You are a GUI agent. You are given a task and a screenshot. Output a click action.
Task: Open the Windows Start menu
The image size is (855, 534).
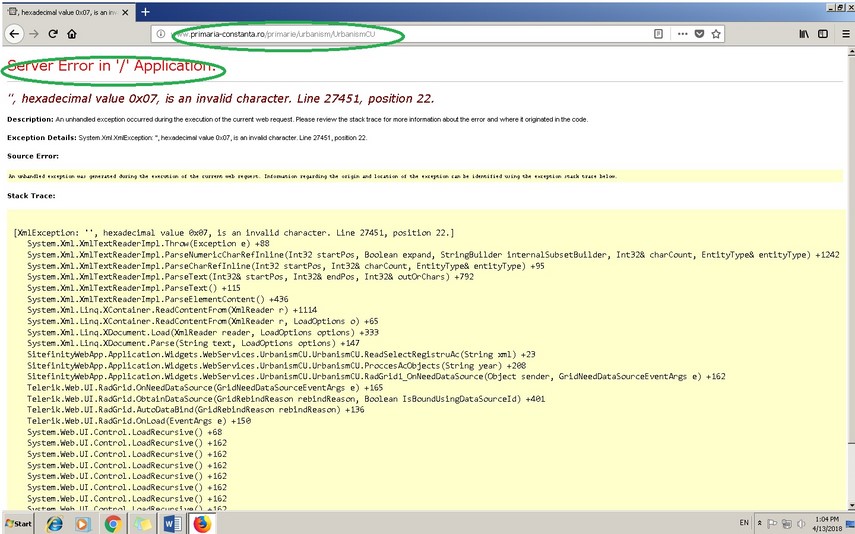click(x=17, y=523)
